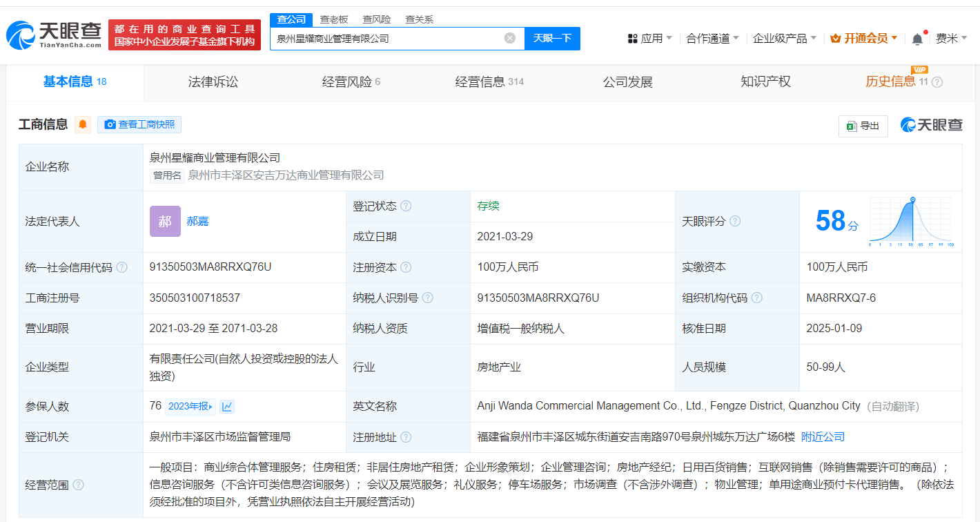Screen dimensions: 980x522
Task: Open legal representative 郝嘉's profile link
Action: click(x=198, y=221)
